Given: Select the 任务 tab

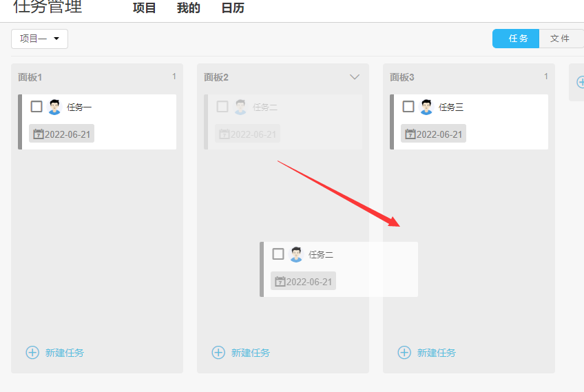Looking at the screenshot, I should [x=518, y=39].
